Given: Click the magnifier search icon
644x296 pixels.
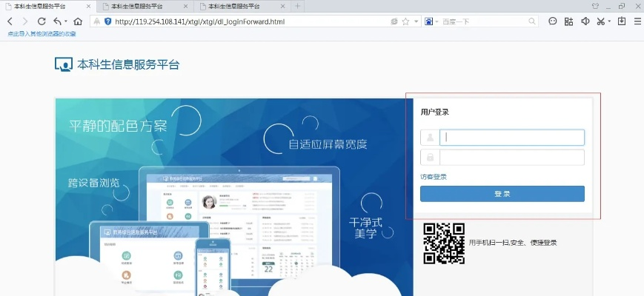Looking at the screenshot, I should [532, 21].
